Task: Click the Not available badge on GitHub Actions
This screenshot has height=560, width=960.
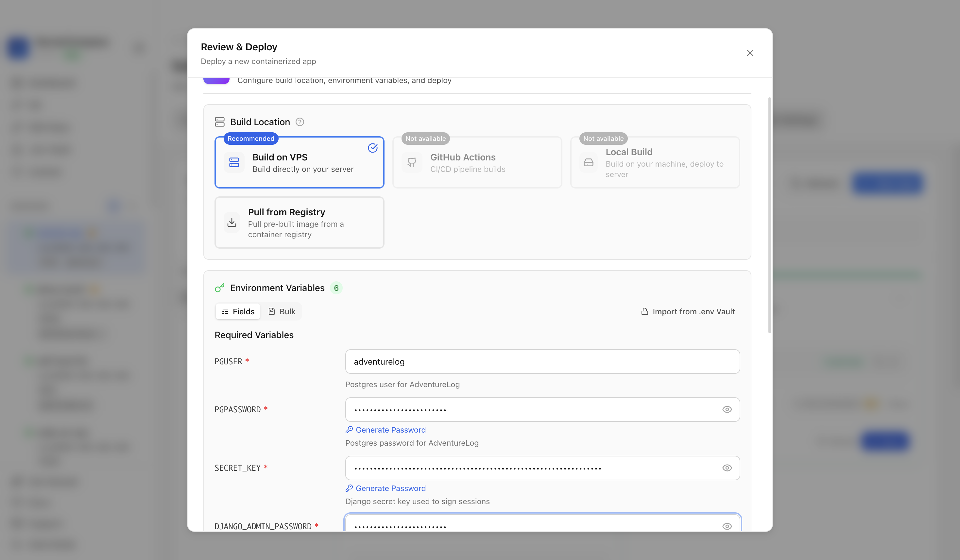Action: tap(425, 139)
